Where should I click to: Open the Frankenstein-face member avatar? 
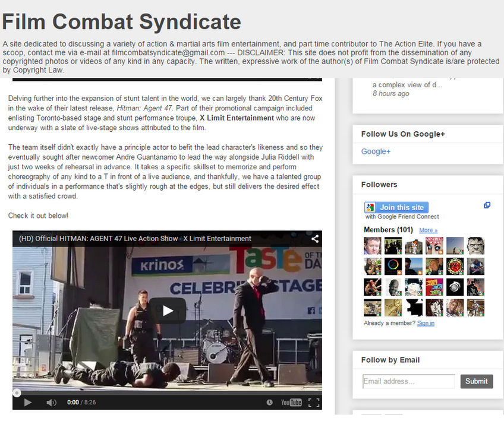pyautogui.click(x=475, y=246)
